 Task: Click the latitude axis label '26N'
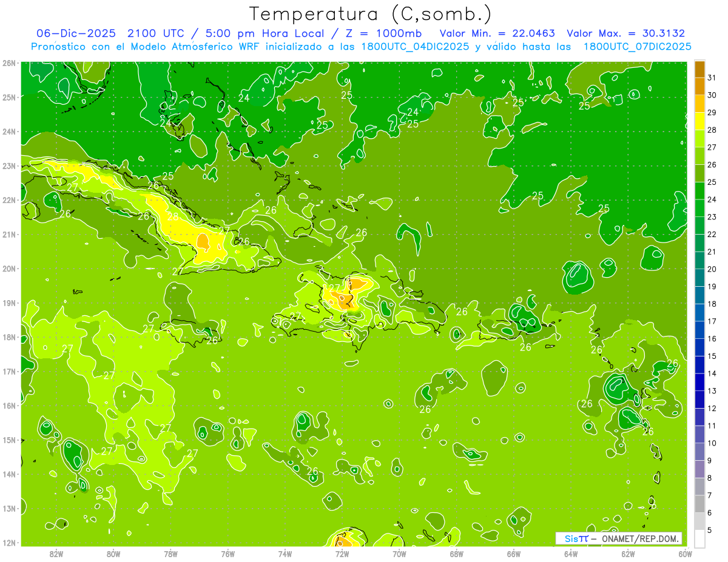[x=8, y=63]
